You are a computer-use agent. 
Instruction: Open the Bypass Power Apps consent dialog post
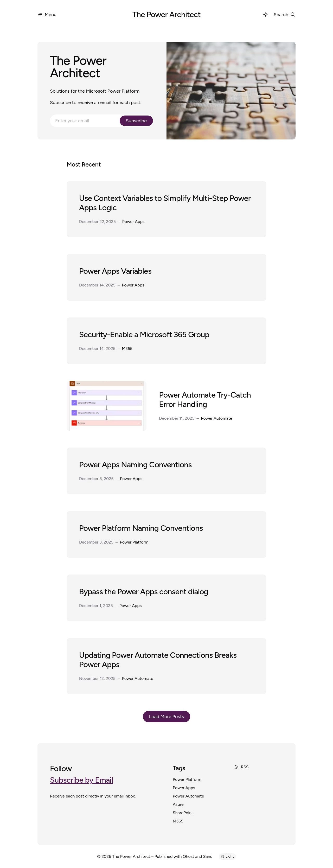point(144,592)
